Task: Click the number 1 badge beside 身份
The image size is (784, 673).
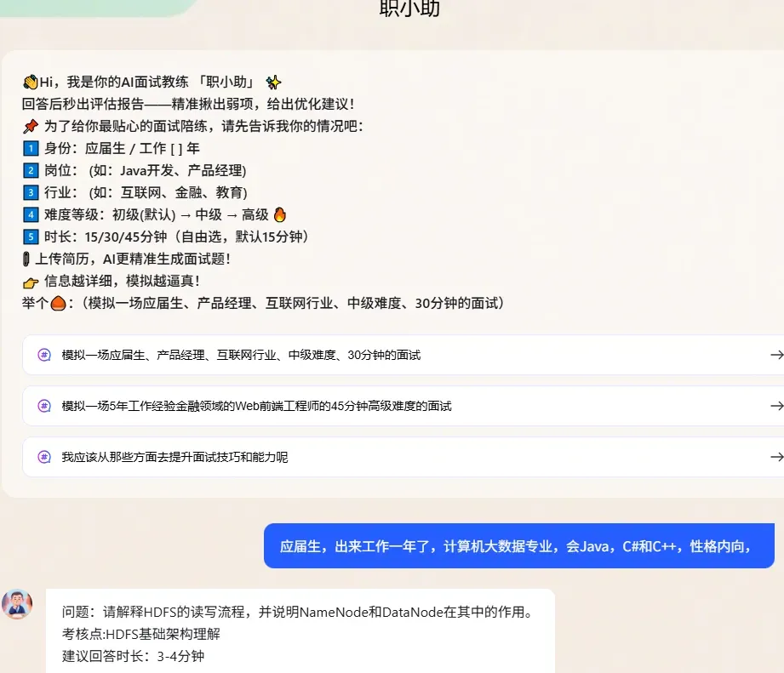Action: coord(31,148)
